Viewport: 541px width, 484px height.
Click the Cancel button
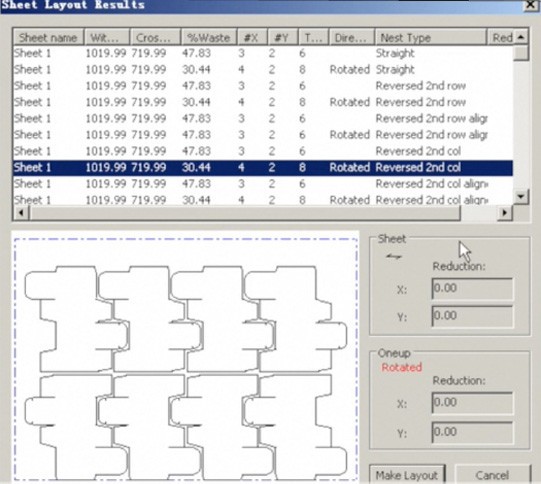[492, 475]
